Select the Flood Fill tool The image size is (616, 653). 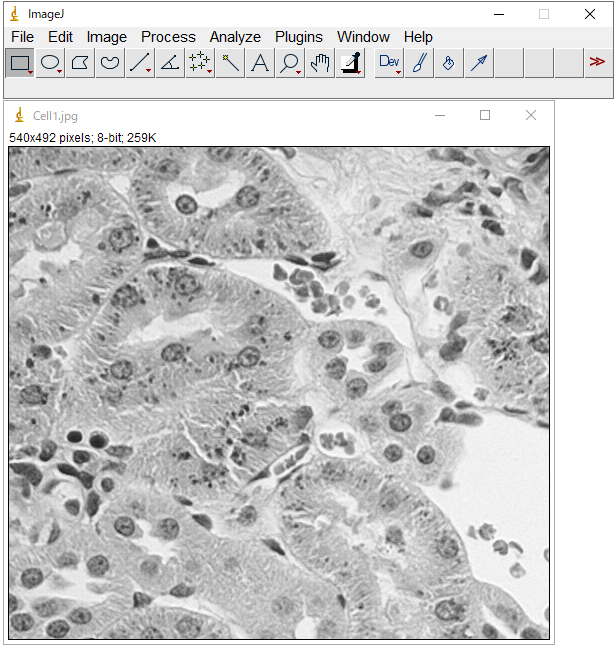pyautogui.click(x=449, y=64)
